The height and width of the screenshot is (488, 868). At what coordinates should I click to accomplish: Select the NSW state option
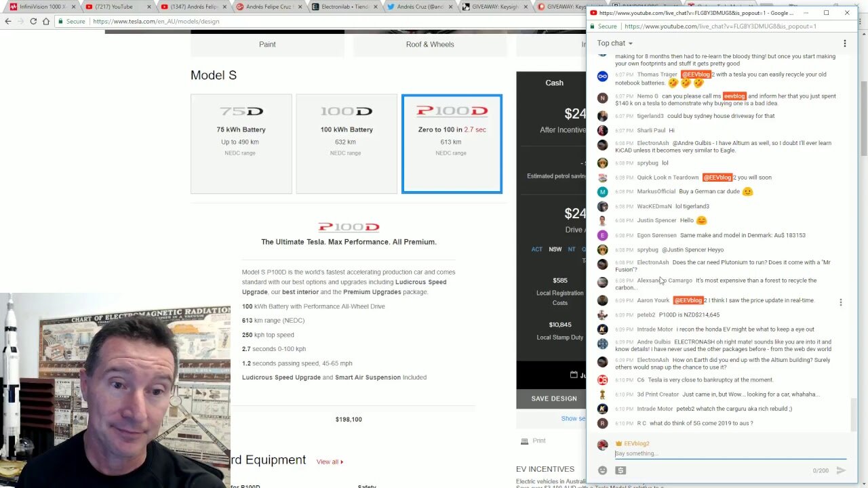coord(555,249)
